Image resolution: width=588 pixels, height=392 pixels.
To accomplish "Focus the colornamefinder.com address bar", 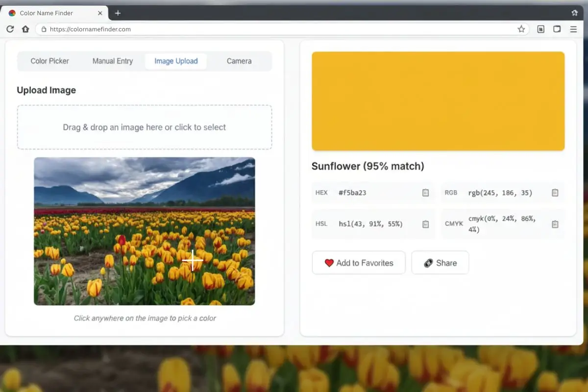I will [274, 29].
